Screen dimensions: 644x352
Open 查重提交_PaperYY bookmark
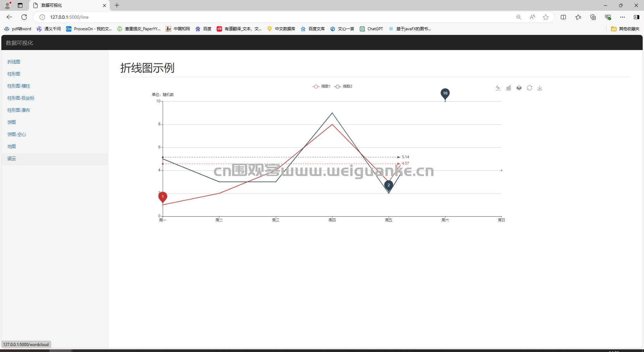[x=139, y=29]
